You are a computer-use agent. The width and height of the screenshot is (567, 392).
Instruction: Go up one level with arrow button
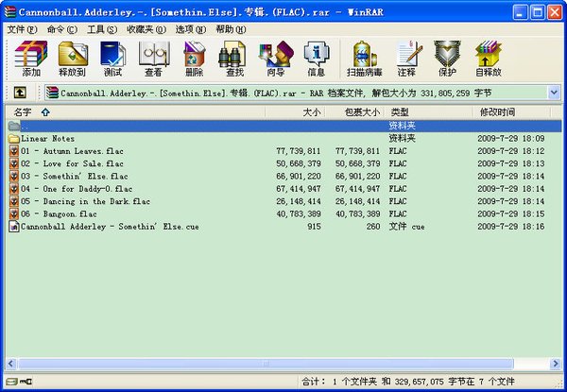20,93
